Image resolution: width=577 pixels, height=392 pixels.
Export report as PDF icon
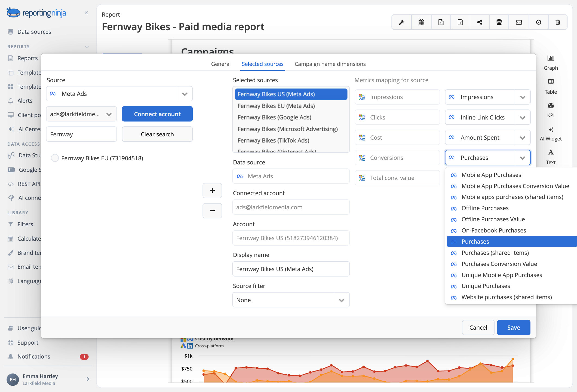[x=441, y=22]
